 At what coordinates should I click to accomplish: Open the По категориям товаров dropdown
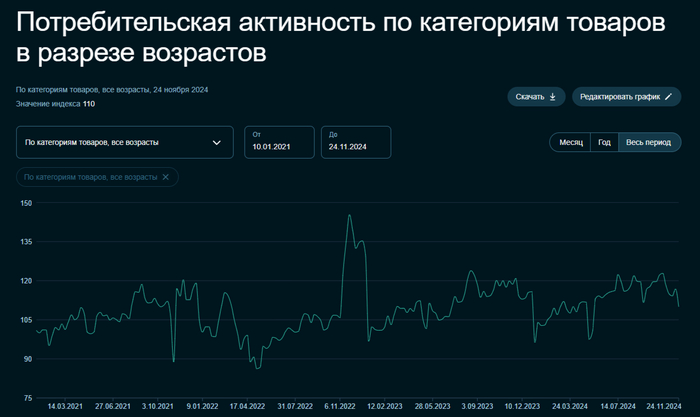point(125,142)
